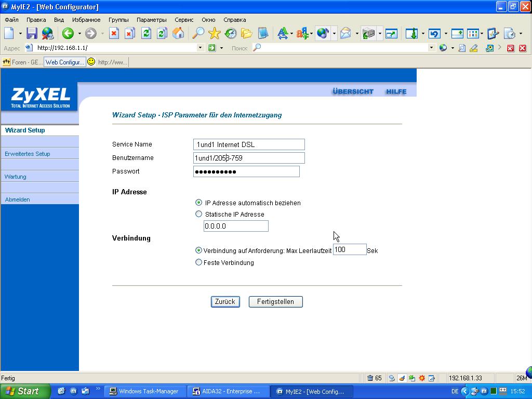This screenshot has height=399, width=532.
Task: Click the Service Name input field
Action: pyautogui.click(x=249, y=144)
